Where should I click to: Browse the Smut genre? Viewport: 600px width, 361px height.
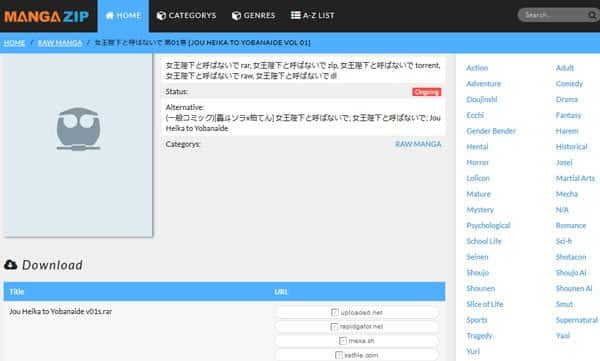coord(564,304)
